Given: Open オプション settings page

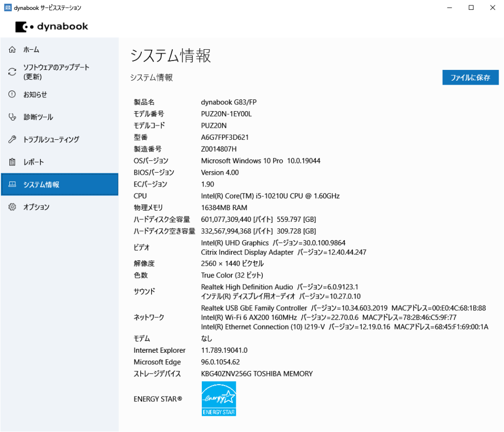Looking at the screenshot, I should tap(60, 207).
